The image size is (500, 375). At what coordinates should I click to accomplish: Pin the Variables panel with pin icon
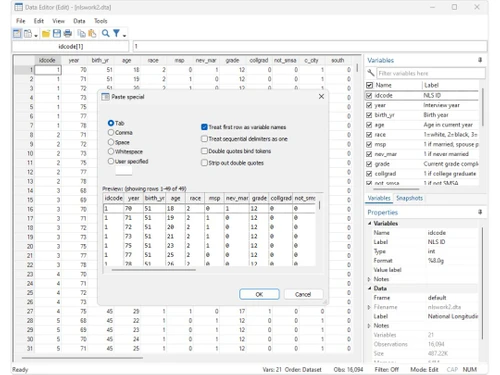pos(480,60)
